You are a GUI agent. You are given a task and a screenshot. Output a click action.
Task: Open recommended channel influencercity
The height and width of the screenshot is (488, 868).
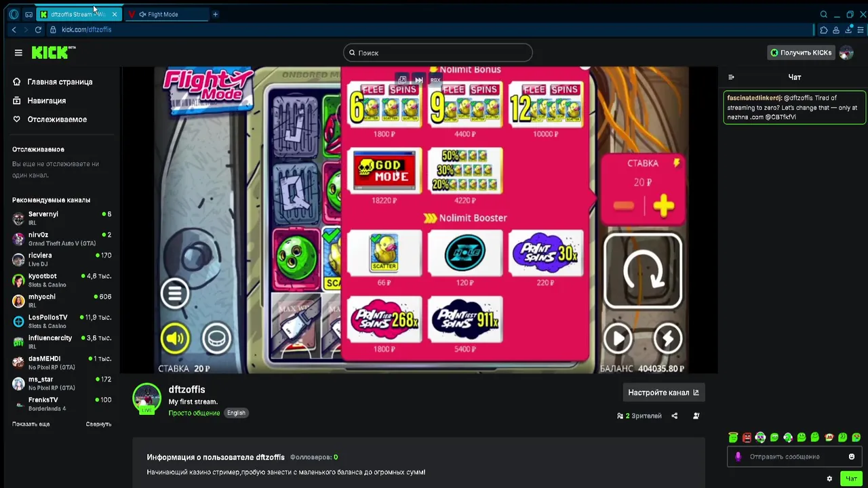pyautogui.click(x=62, y=342)
